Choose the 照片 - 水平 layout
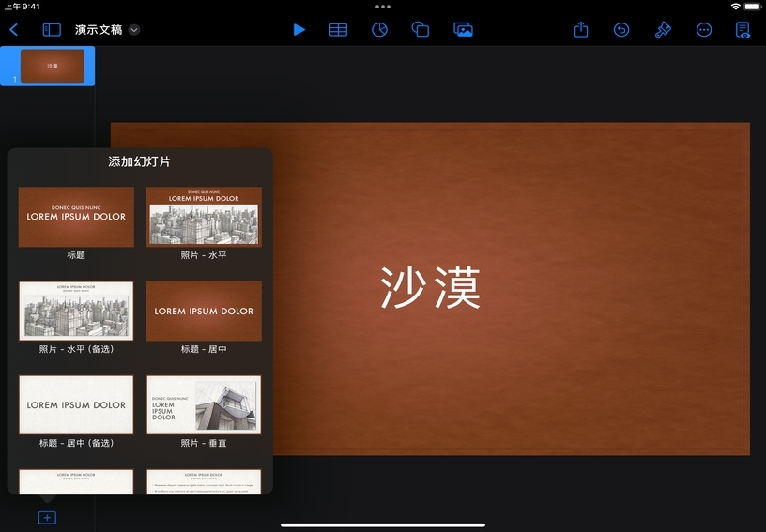Image resolution: width=766 pixels, height=532 pixels. pyautogui.click(x=204, y=217)
